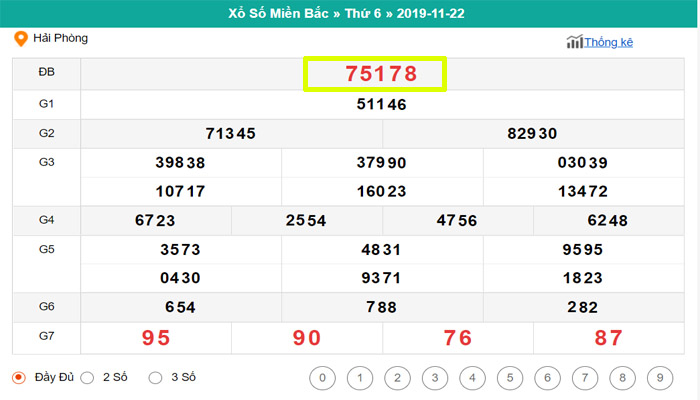Image resolution: width=700 pixels, height=400 pixels.
Task: Open Xổ Số Miền Bắc header link
Action: (283, 14)
